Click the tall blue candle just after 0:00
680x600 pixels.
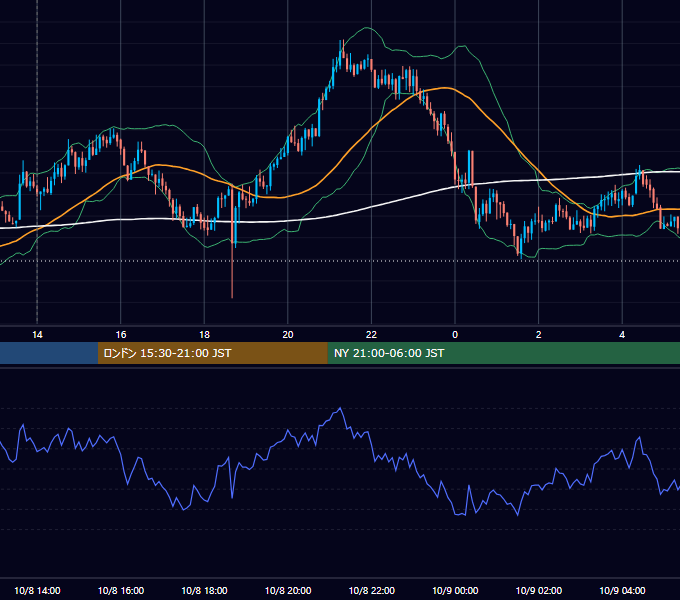click(x=471, y=169)
